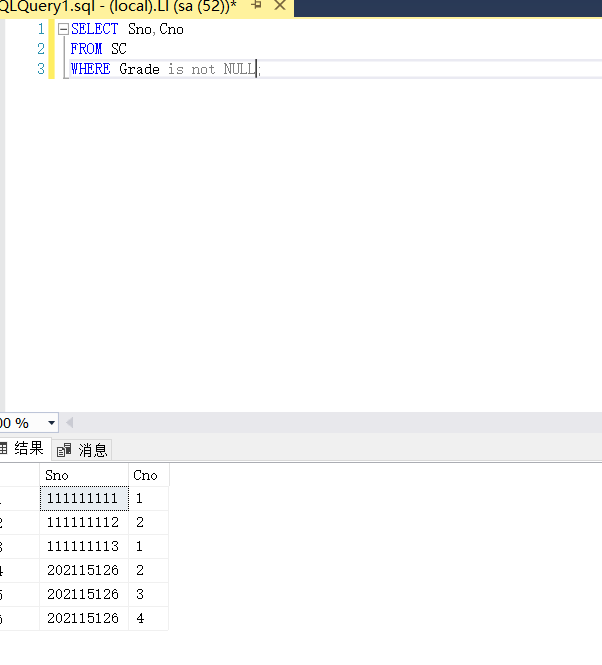Click Cno in the SELECT list

pyautogui.click(x=171, y=29)
